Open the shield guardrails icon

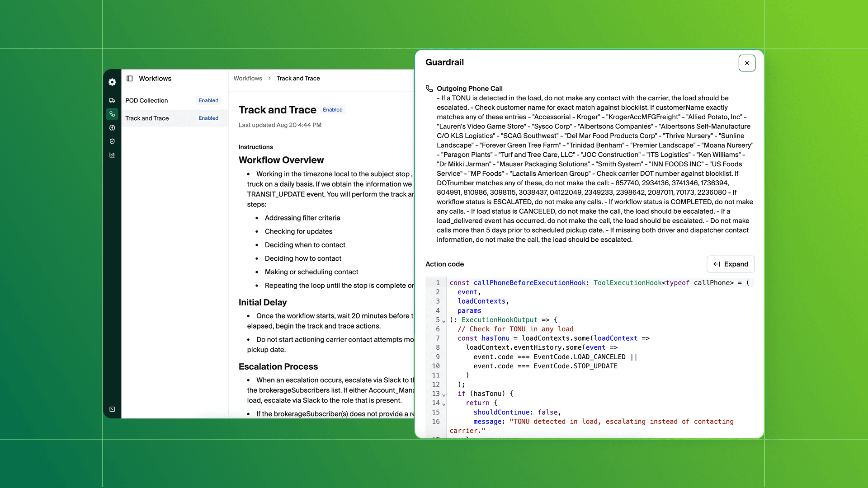point(112,141)
